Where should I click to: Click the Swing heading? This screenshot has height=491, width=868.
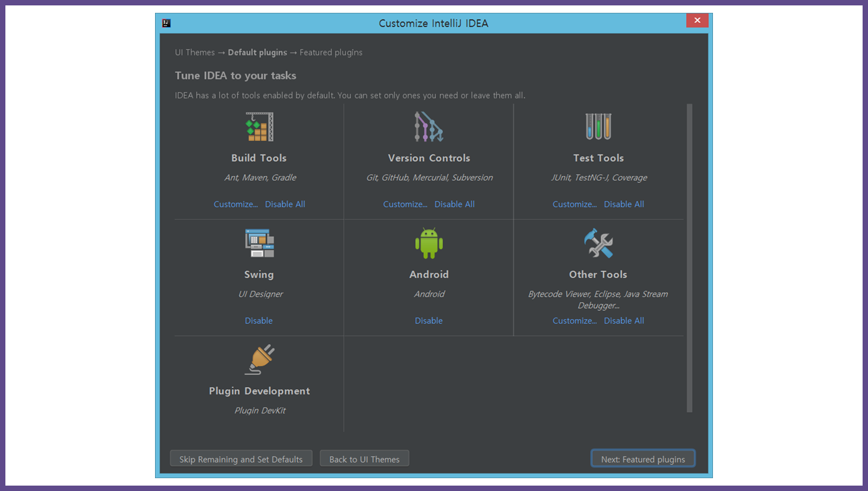click(x=259, y=275)
